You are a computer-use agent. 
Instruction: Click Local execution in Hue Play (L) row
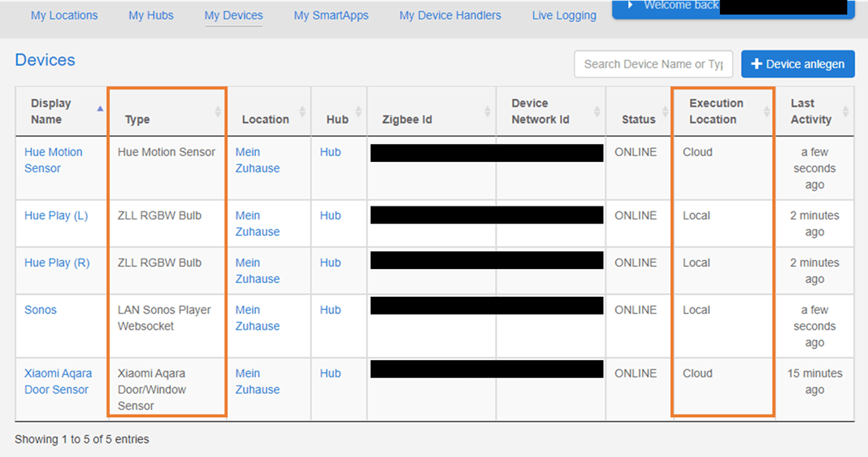[x=697, y=215]
